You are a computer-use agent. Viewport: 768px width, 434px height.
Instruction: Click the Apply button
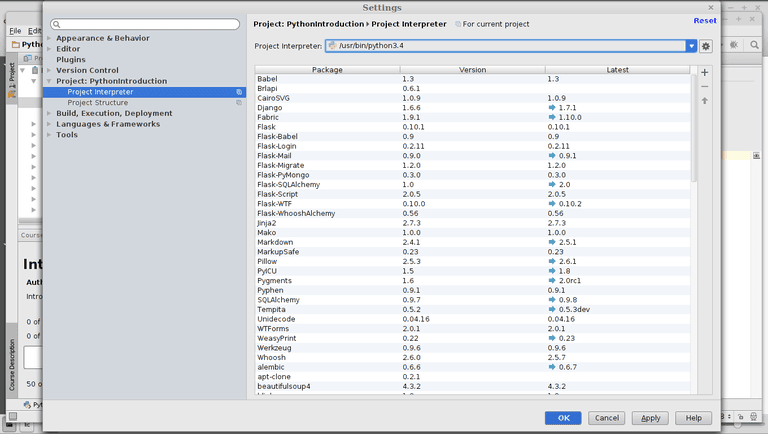pyautogui.click(x=650, y=418)
